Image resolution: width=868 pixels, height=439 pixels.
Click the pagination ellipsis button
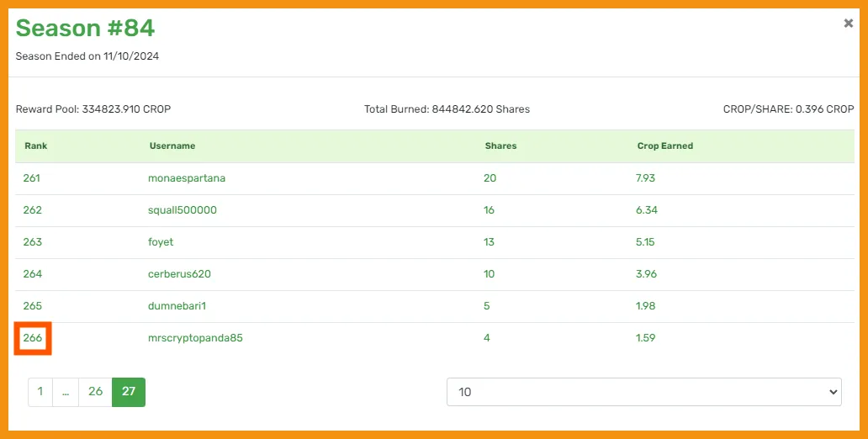pos(66,392)
